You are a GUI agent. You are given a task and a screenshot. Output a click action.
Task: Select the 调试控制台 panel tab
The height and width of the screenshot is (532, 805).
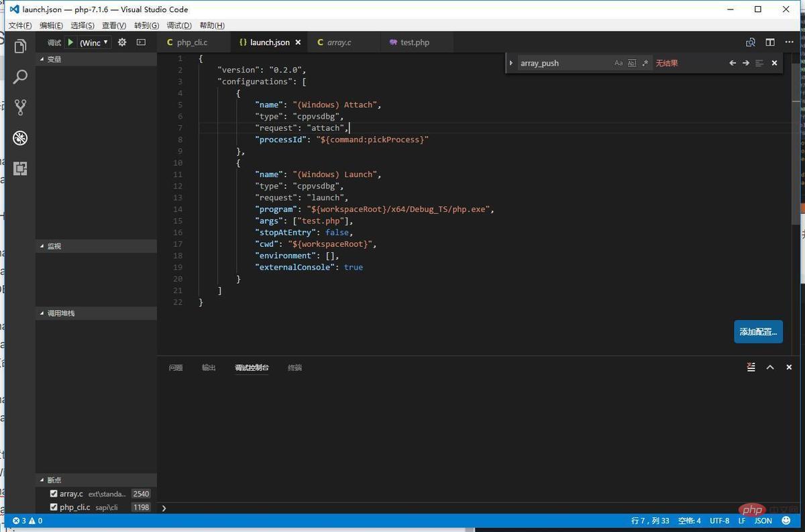pos(252,368)
